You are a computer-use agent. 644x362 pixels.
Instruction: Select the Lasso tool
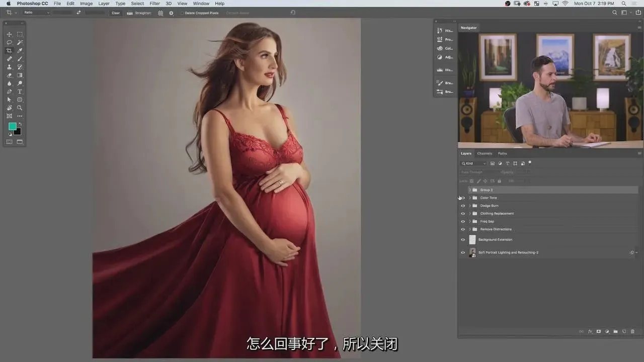tap(9, 43)
